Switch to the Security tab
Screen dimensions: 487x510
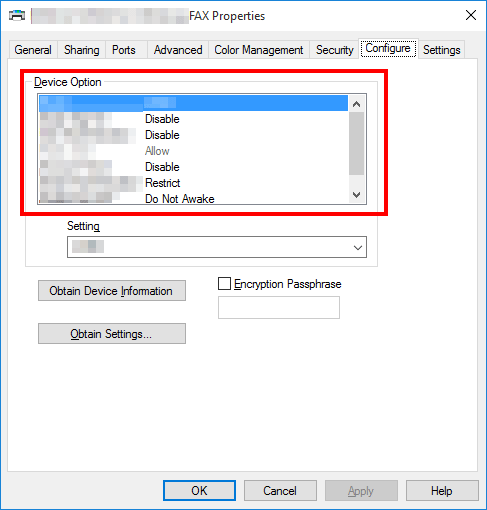pyautogui.click(x=334, y=50)
